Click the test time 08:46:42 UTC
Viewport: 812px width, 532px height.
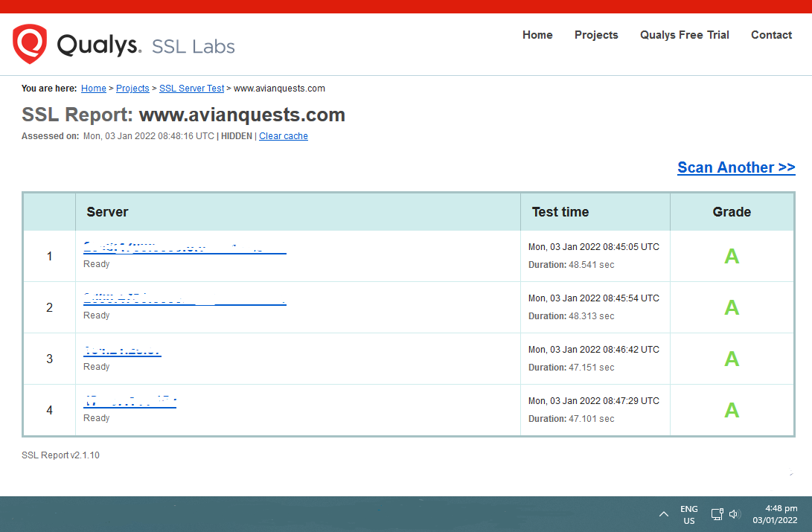pyautogui.click(x=593, y=349)
